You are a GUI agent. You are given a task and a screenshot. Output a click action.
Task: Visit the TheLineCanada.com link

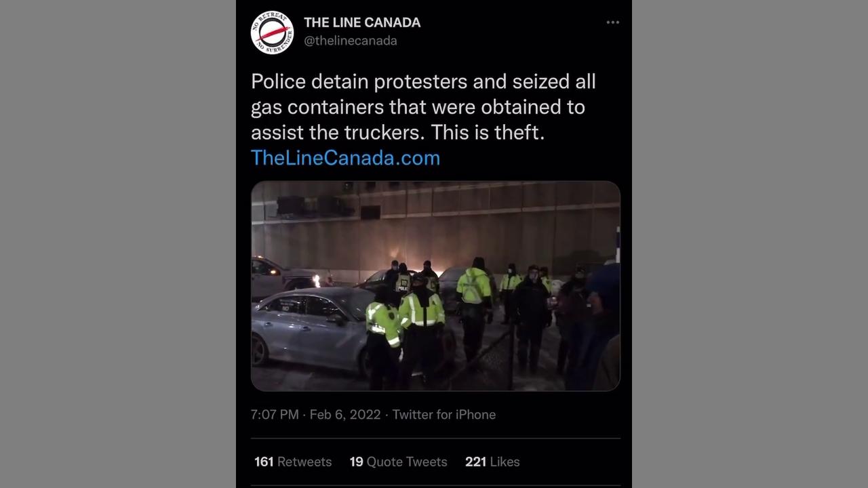click(x=345, y=158)
